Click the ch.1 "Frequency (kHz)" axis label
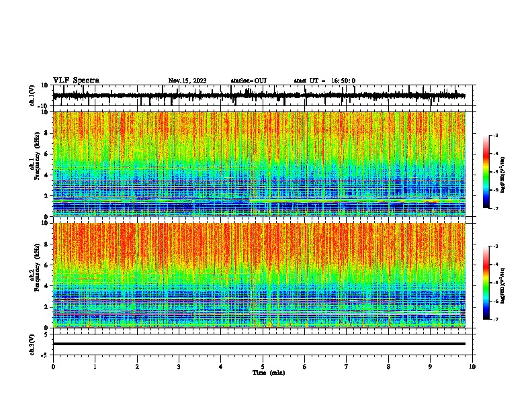The width and height of the screenshot is (532, 411). [37, 156]
